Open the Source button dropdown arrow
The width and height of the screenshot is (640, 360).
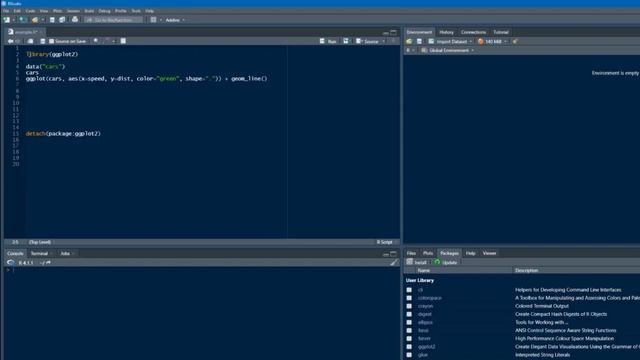(384, 42)
